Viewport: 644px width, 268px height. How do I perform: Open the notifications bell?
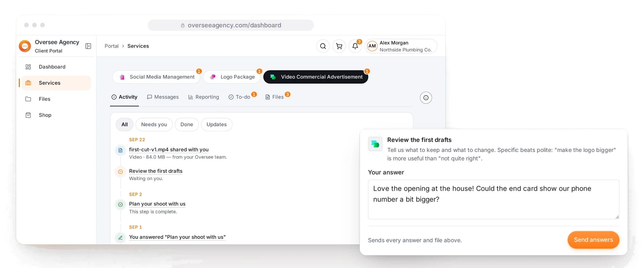(355, 46)
